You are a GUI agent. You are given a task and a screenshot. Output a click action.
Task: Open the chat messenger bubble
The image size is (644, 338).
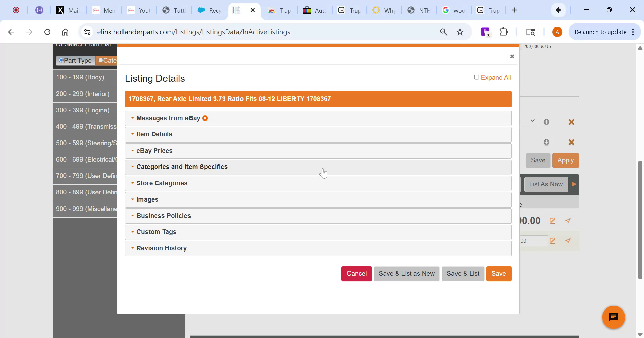[x=613, y=317]
